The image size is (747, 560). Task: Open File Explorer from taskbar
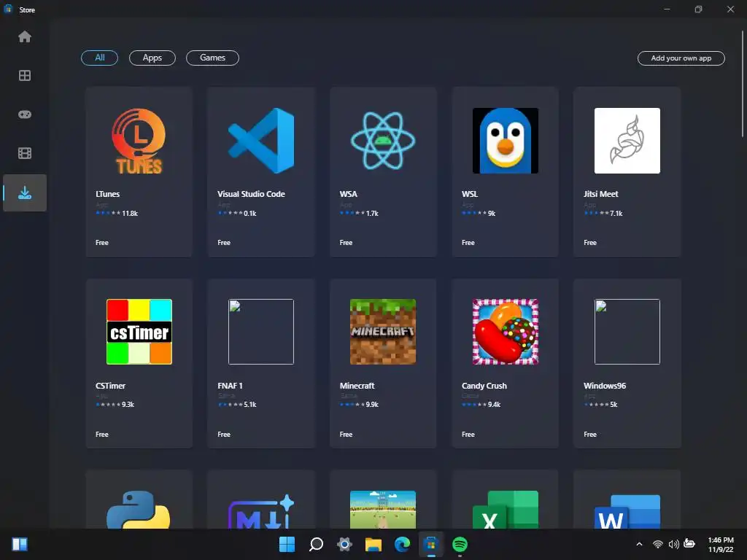pos(373,544)
